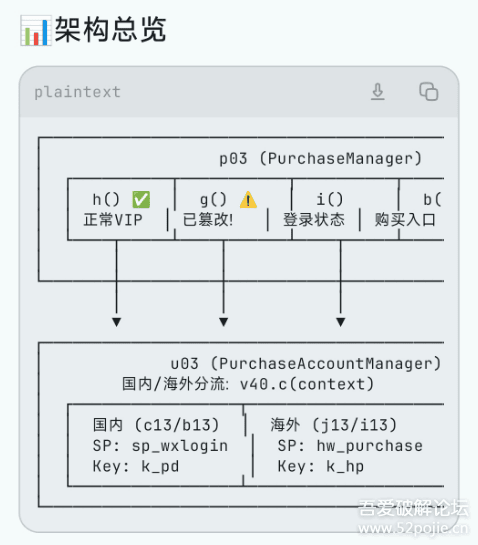Image resolution: width=478 pixels, height=545 pixels.
Task: Click the 正常VIP label
Action: coord(113,220)
